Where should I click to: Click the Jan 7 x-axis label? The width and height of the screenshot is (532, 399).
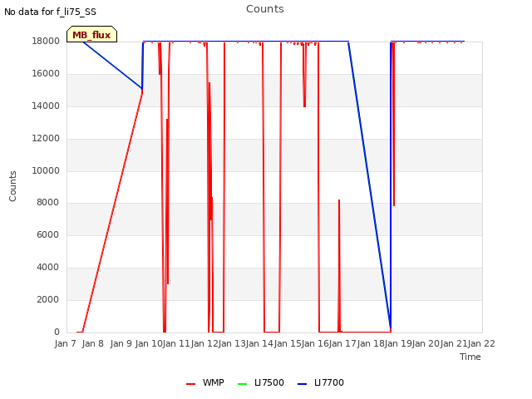(65, 343)
